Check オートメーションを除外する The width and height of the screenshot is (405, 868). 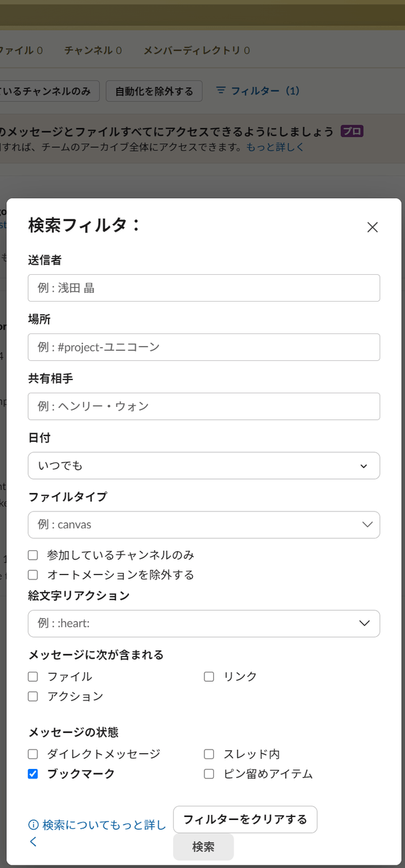click(x=32, y=575)
